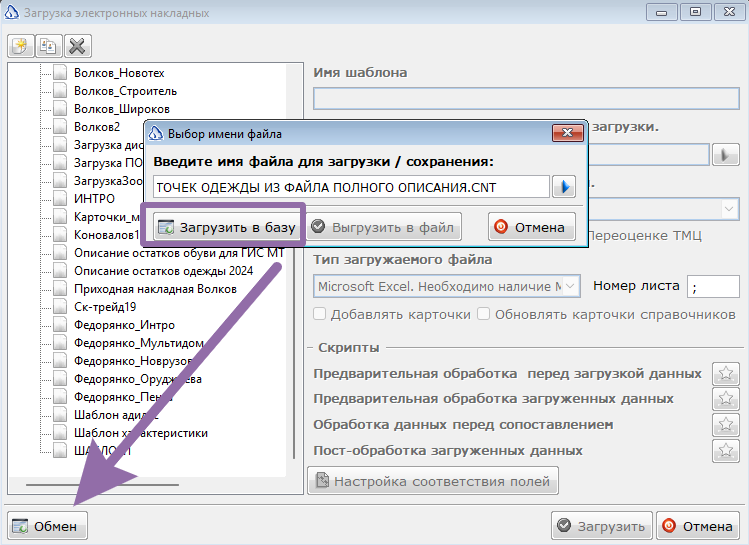
Task: Open the Обмен button at bottom
Action: point(47,526)
